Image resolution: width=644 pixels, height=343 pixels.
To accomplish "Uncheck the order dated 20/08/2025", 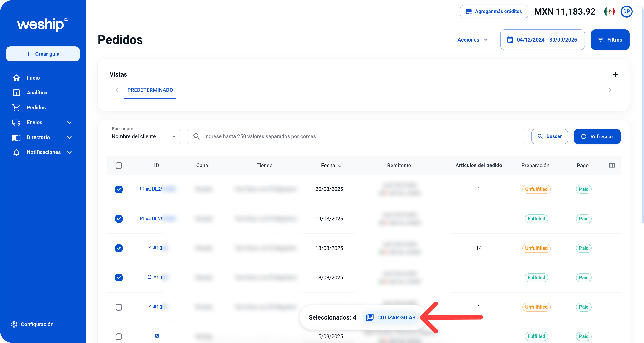I will (119, 189).
